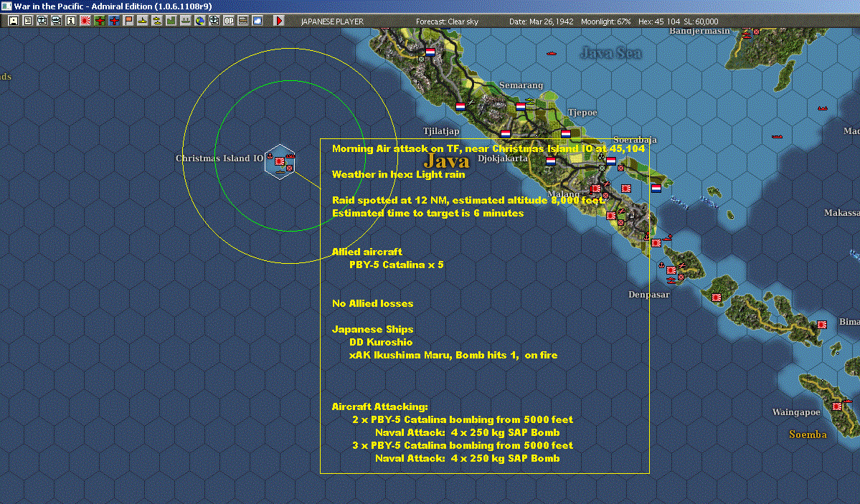Click the Denpasar city label
This screenshot has width=860, height=504.
[649, 295]
